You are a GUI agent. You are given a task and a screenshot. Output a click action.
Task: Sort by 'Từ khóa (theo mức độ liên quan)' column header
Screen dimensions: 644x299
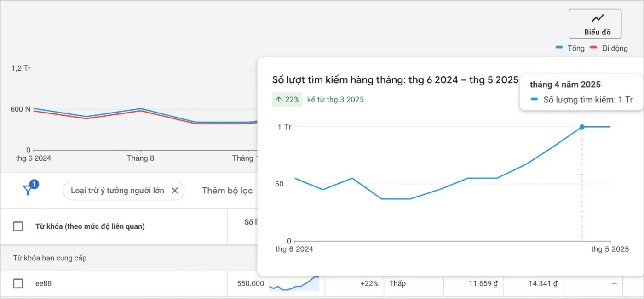pos(90,226)
